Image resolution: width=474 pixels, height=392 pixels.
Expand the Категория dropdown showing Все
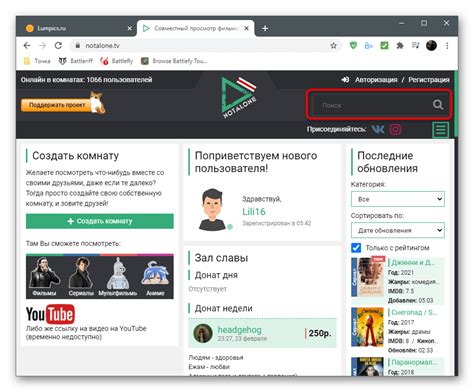[398, 199]
